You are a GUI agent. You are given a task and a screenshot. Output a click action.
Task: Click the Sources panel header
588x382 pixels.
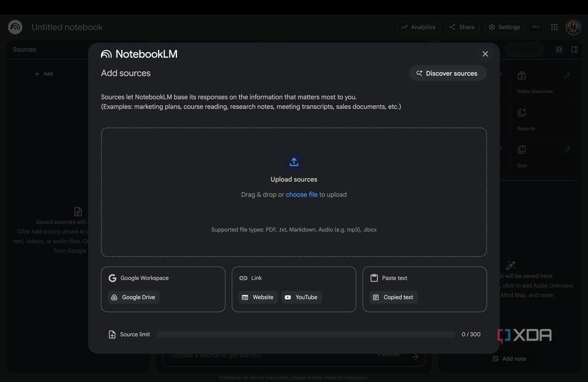tap(24, 49)
